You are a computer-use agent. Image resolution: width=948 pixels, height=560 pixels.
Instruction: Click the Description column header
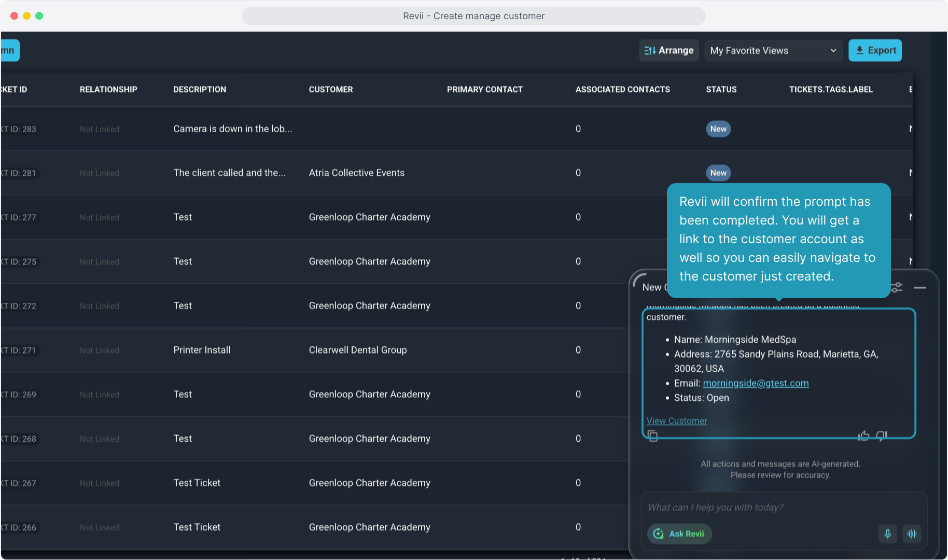[x=200, y=89]
